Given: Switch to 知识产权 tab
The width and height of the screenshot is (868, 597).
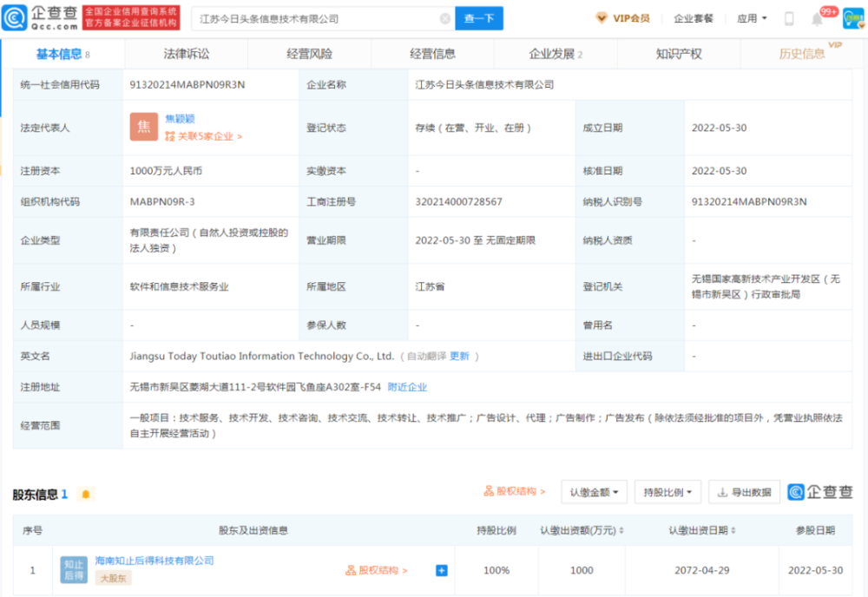Looking at the screenshot, I should point(679,54).
